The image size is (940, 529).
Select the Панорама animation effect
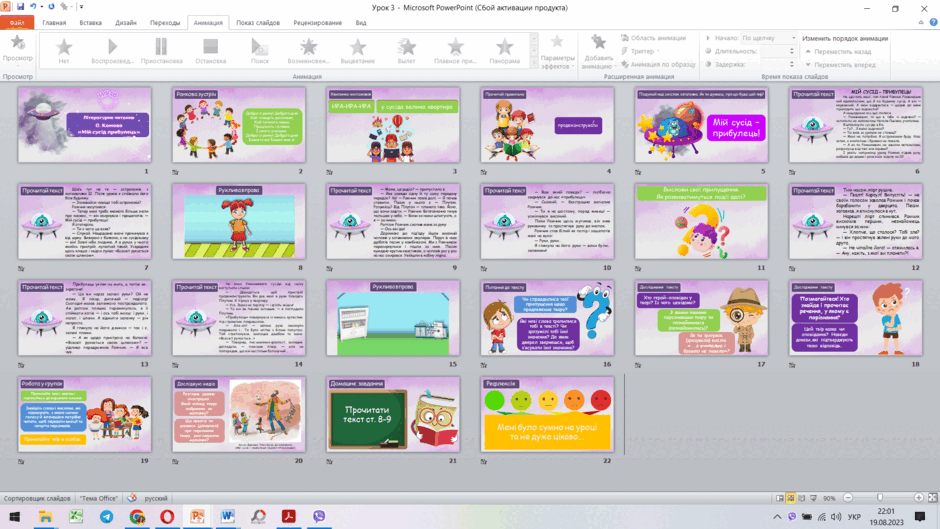(504, 50)
